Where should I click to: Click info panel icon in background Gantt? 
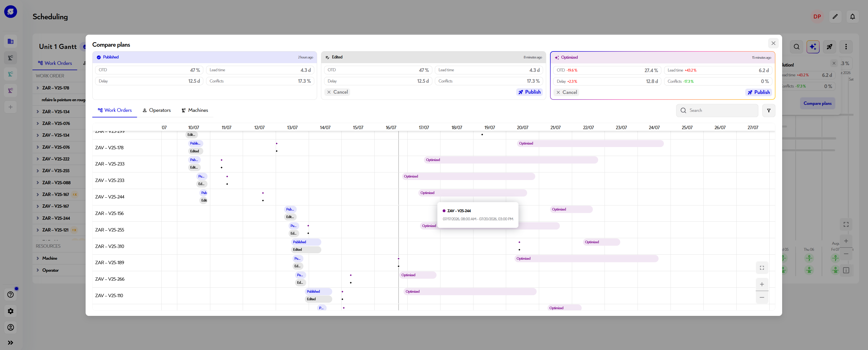[x=846, y=271]
